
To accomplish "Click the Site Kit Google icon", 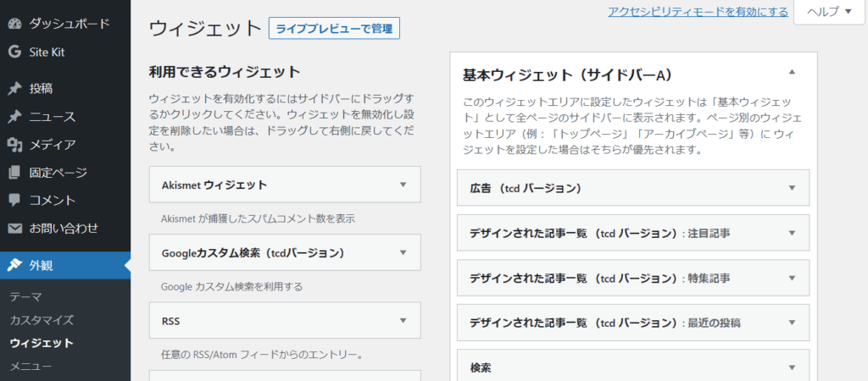I will (14, 52).
